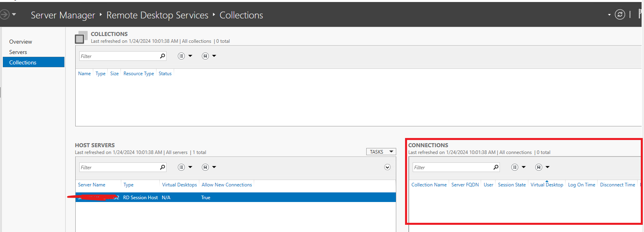
Task: Expand list options arrow in Connections panel
Action: click(524, 167)
